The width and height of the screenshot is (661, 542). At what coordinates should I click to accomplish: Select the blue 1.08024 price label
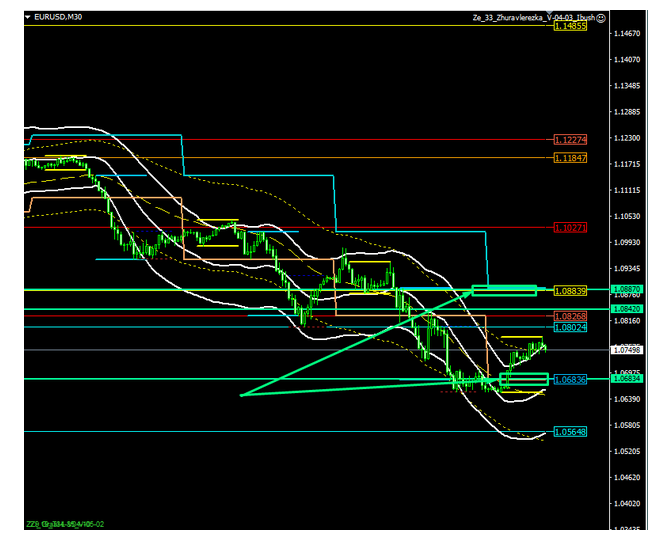[x=569, y=327]
